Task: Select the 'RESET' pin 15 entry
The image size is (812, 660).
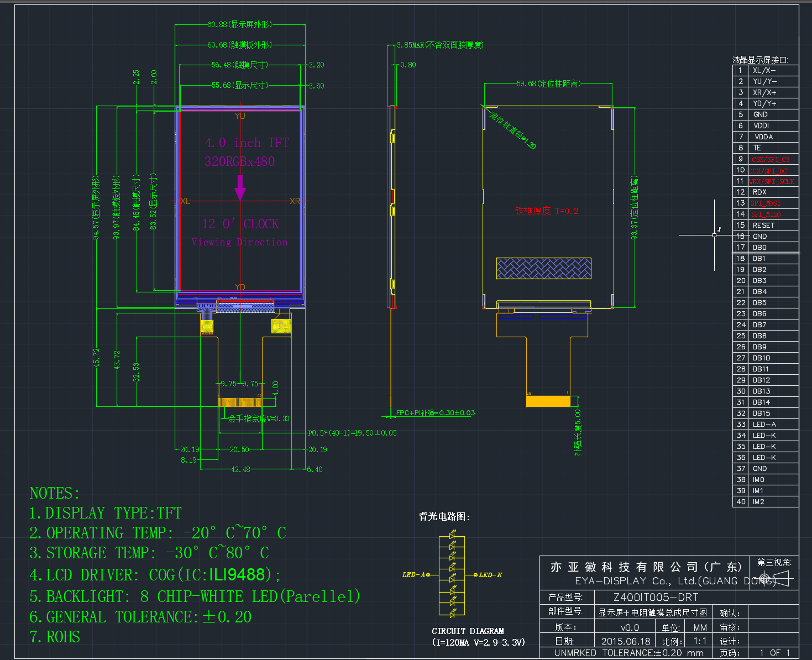Action: (763, 225)
